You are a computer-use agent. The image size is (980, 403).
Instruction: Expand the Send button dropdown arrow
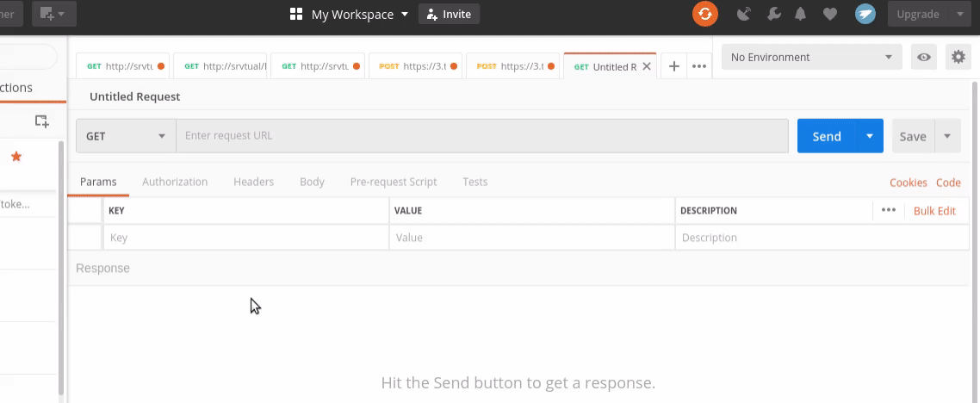[x=870, y=136]
